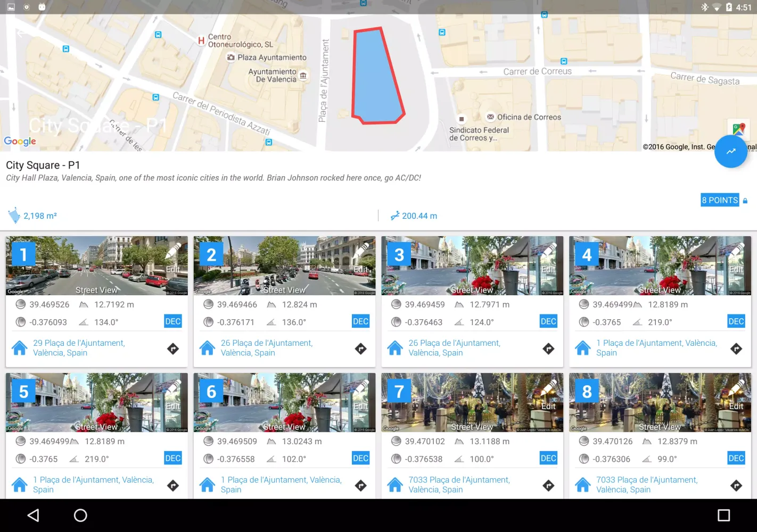This screenshot has width=757, height=532.
Task: Tap the blue chart floating action button
Action: point(730,152)
